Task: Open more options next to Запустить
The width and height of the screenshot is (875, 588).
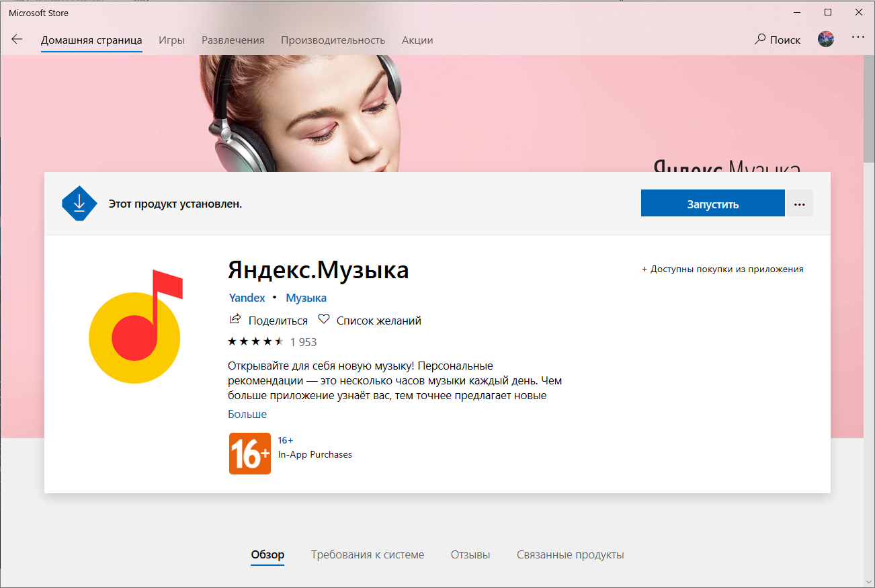Action: click(x=799, y=204)
